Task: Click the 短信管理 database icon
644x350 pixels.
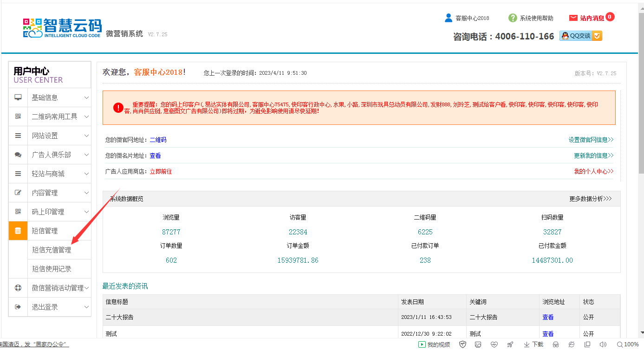Action: click(x=18, y=231)
